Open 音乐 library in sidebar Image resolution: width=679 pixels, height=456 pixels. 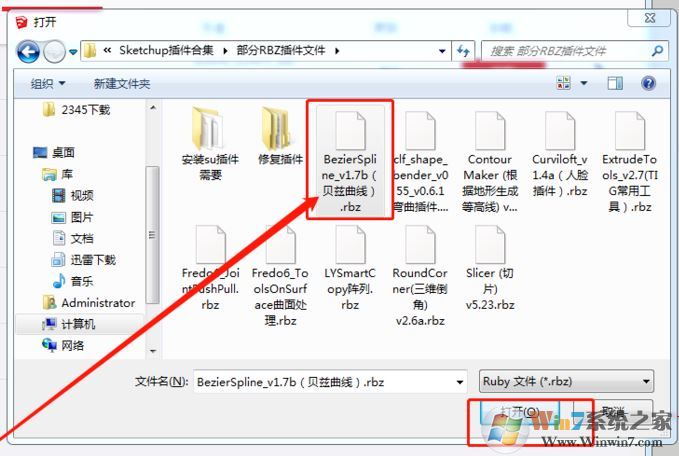(x=72, y=281)
